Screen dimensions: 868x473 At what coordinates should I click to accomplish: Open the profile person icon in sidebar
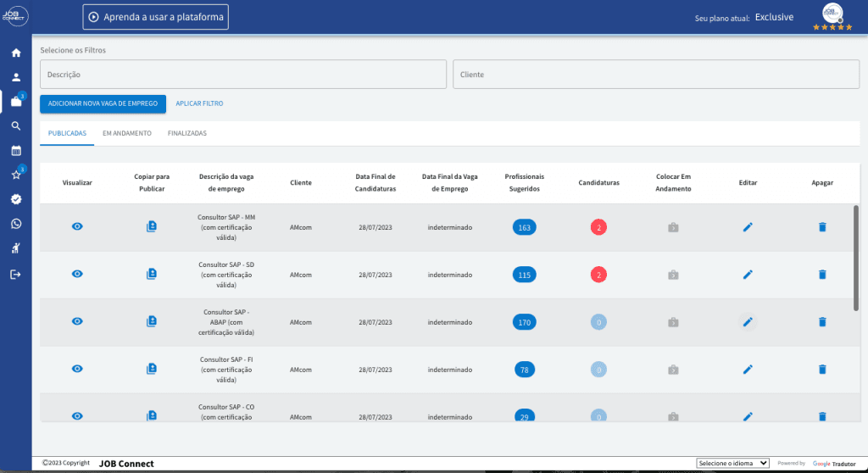click(16, 77)
